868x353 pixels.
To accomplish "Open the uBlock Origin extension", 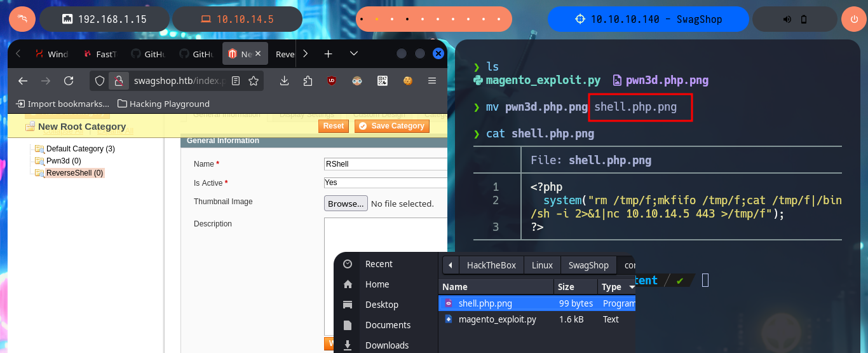I will (332, 81).
